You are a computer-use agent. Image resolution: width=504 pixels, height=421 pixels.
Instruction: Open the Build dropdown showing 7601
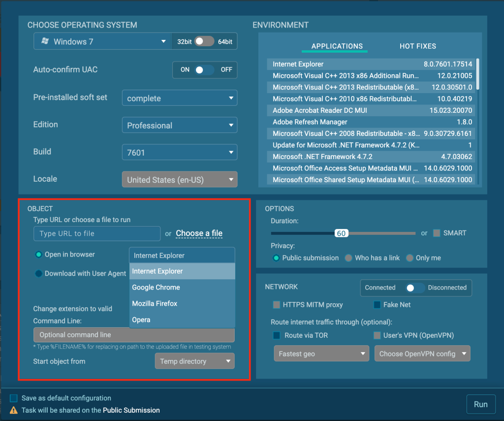(179, 152)
